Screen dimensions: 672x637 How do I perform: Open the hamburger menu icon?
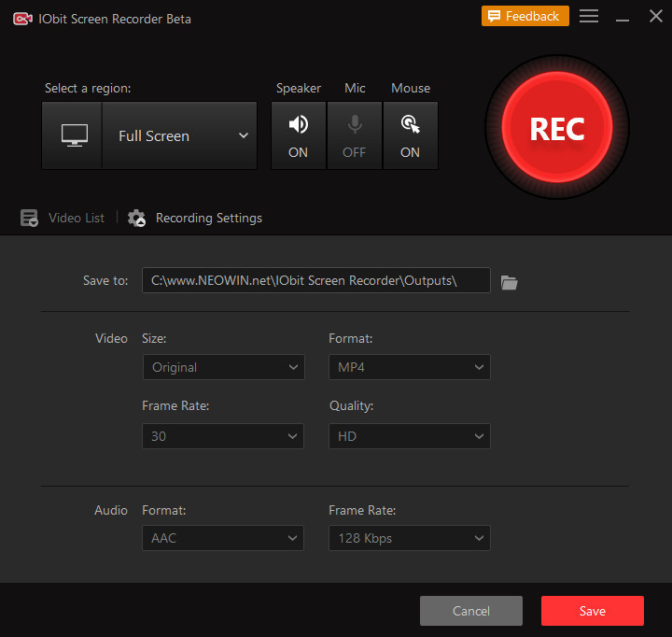point(588,17)
